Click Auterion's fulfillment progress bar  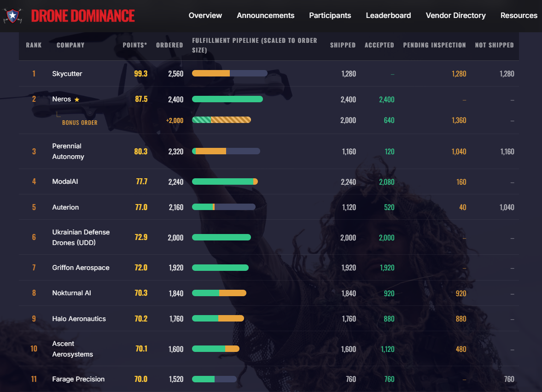[x=224, y=207]
